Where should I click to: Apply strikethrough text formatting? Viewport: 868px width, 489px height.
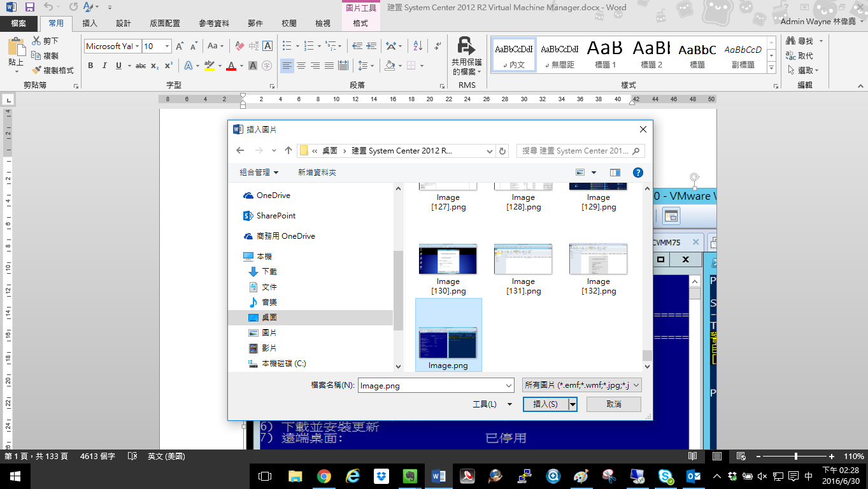141,66
